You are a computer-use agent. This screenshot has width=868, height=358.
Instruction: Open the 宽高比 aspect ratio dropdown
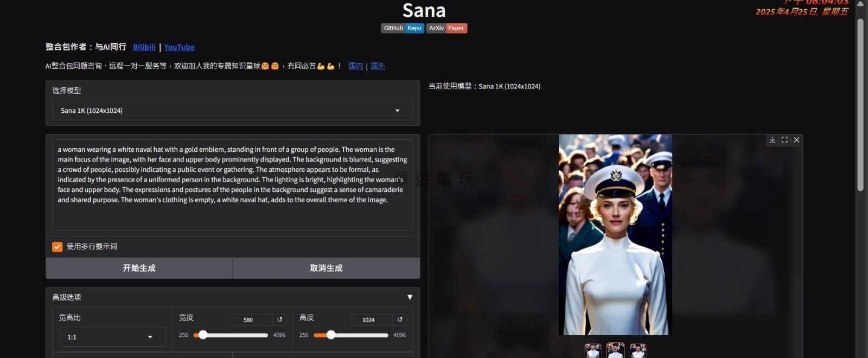[x=112, y=337]
